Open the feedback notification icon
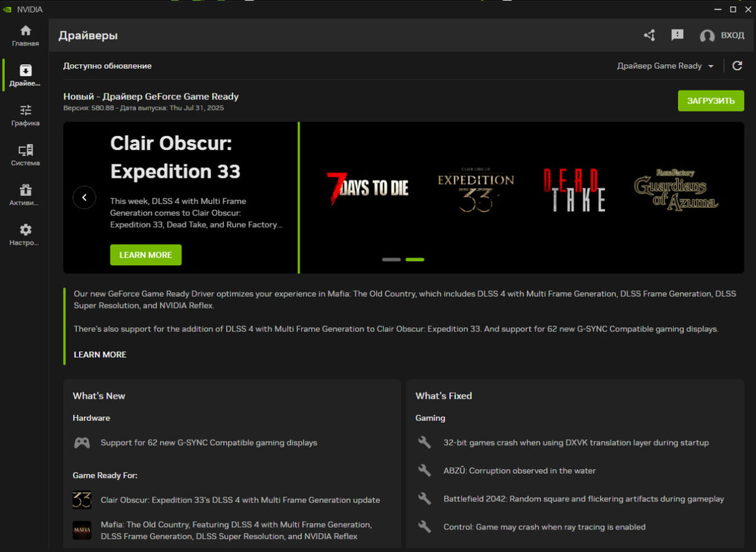Screen dimensions: 756x552 (677, 35)
